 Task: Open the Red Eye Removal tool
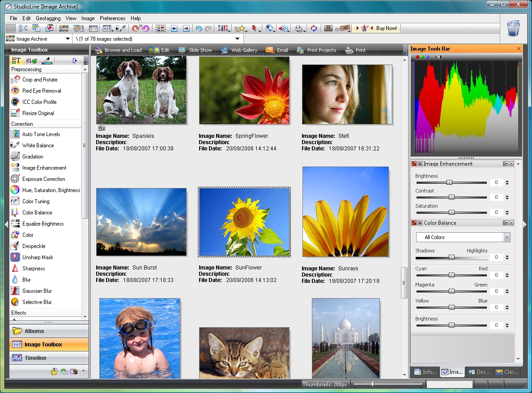41,91
